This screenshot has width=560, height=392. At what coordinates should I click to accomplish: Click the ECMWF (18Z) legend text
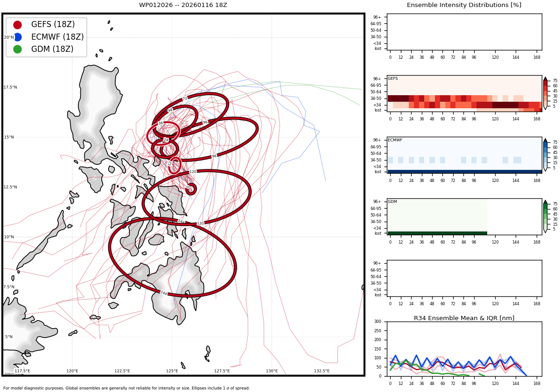click(57, 37)
